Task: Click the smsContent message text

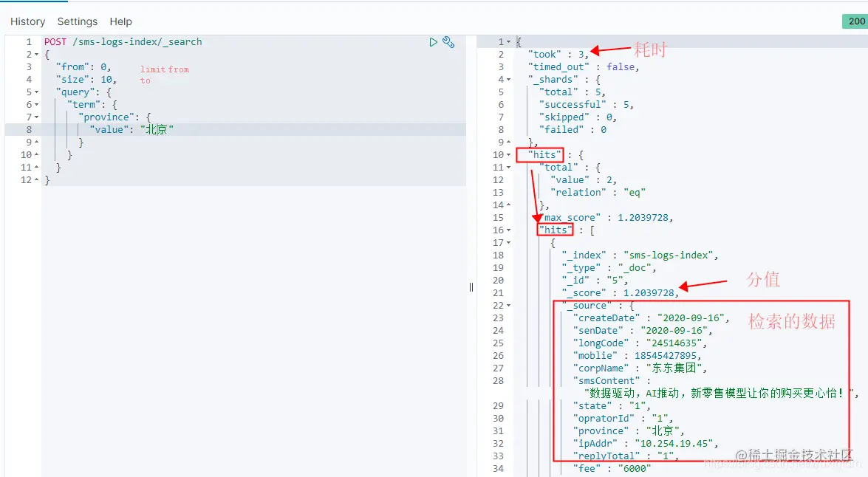Action: coord(721,394)
